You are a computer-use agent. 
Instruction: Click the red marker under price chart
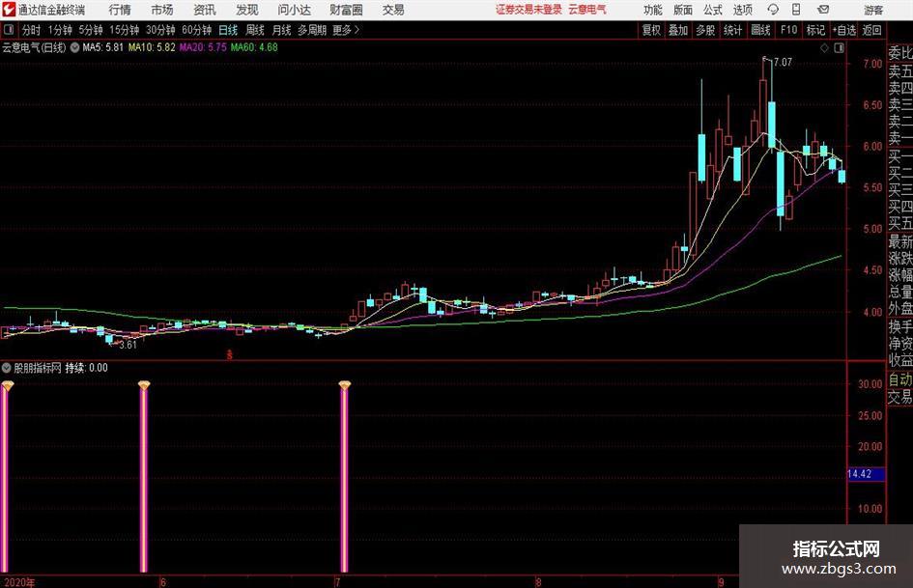click(x=229, y=354)
